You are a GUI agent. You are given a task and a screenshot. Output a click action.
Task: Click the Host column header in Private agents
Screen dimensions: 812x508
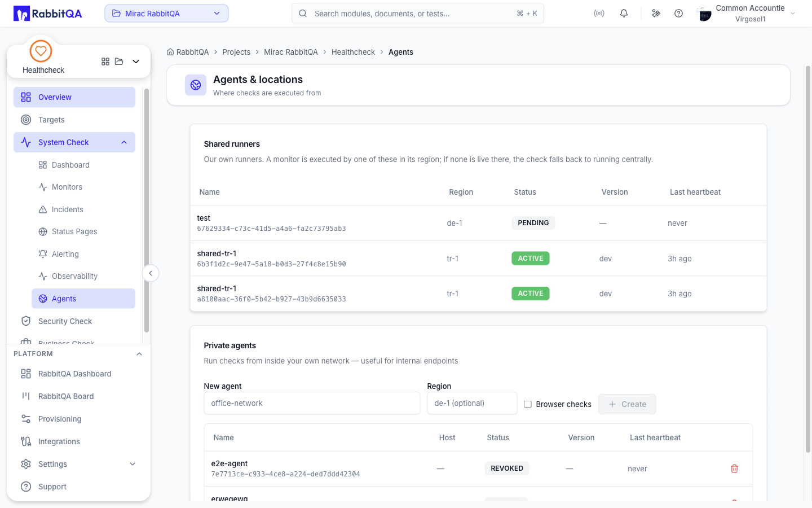click(x=447, y=437)
